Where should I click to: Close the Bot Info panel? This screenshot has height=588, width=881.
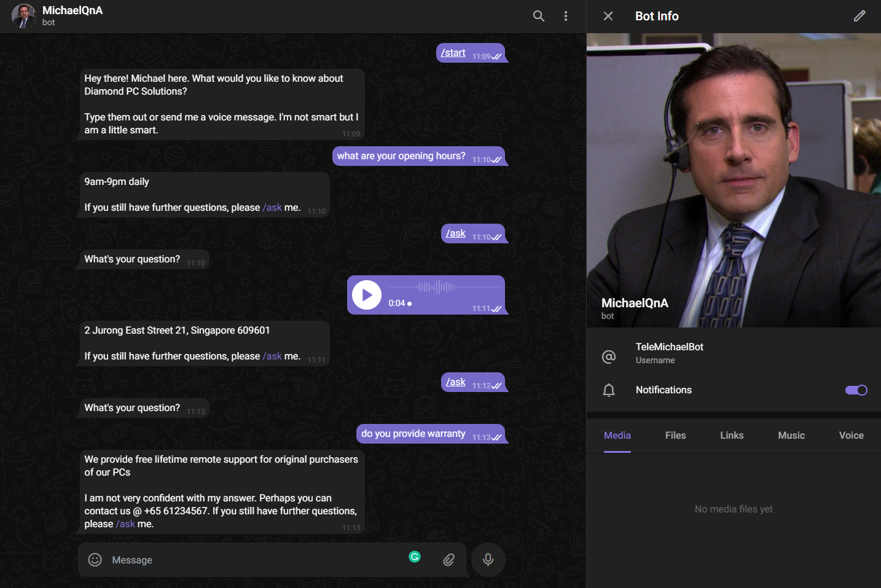click(608, 16)
